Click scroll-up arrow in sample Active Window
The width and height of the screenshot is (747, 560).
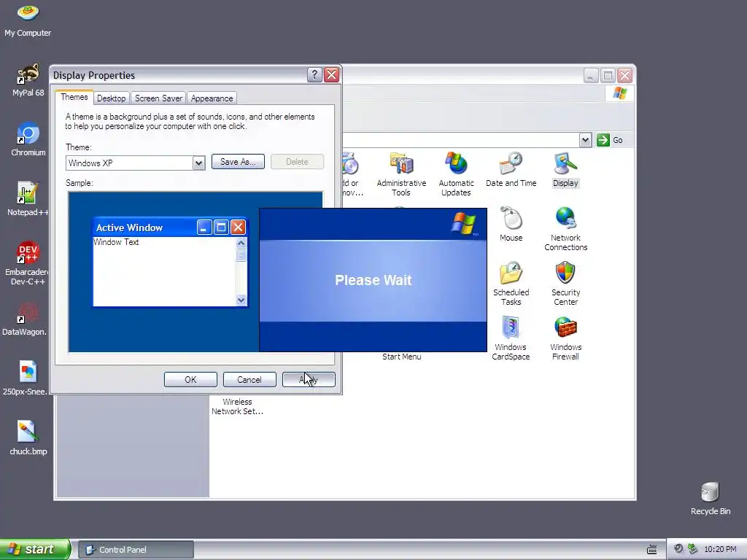[x=241, y=243]
